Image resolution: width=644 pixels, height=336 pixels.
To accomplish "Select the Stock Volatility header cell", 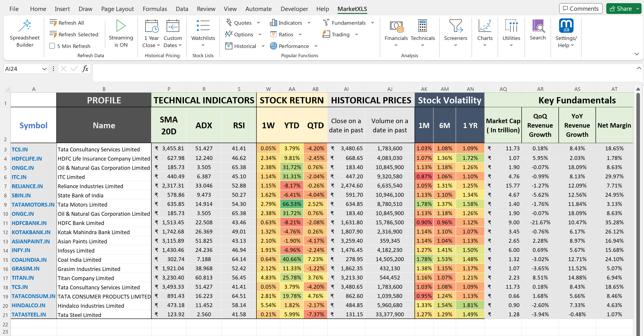I will 450,100.
